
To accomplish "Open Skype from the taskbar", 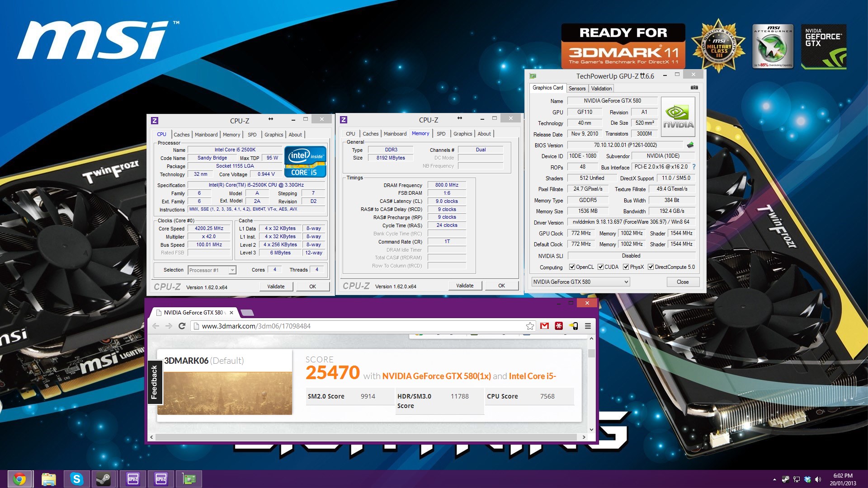I will [76, 479].
